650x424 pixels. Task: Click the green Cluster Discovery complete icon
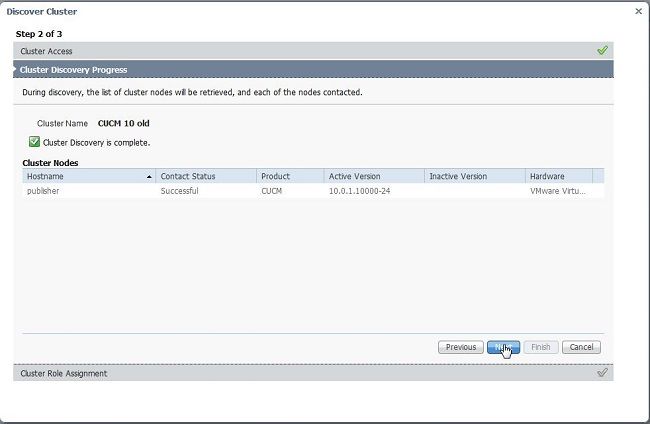[34, 142]
